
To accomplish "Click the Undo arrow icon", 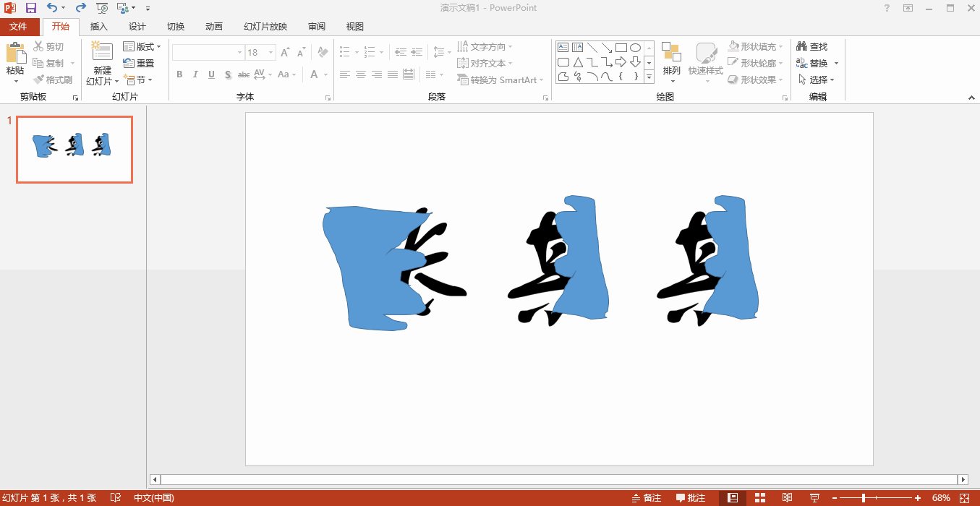I will pos(51,8).
